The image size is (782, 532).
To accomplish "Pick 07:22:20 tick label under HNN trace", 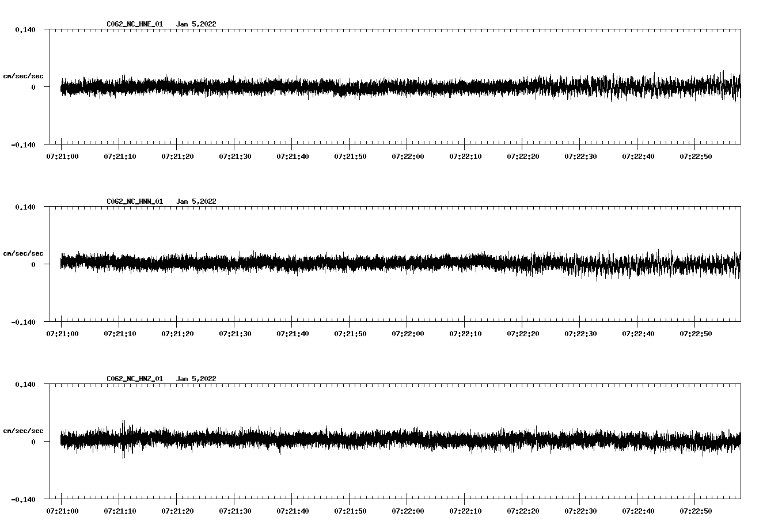I will pos(523,333).
